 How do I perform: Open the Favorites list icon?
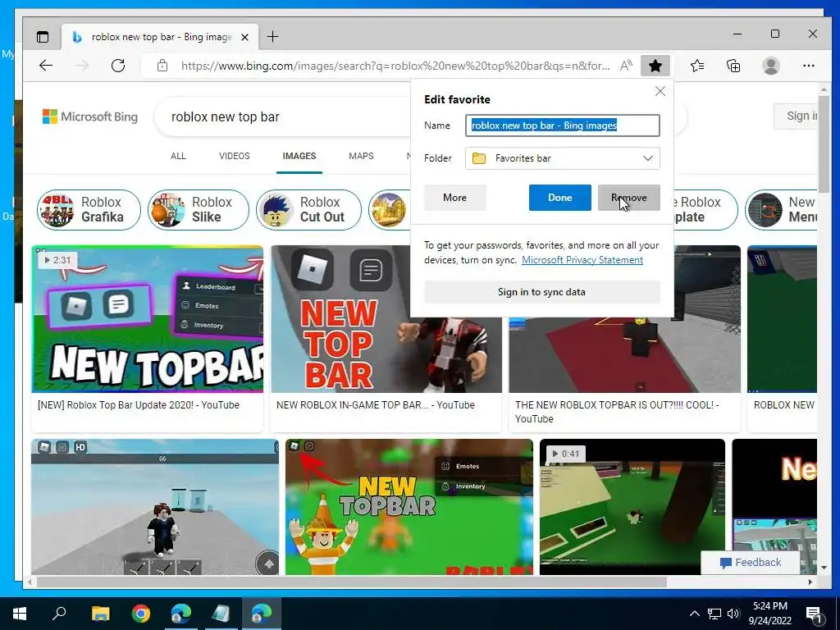(697, 66)
